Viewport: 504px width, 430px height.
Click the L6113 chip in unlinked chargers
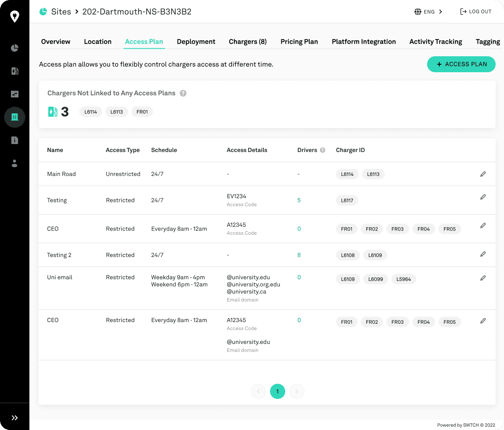[117, 112]
